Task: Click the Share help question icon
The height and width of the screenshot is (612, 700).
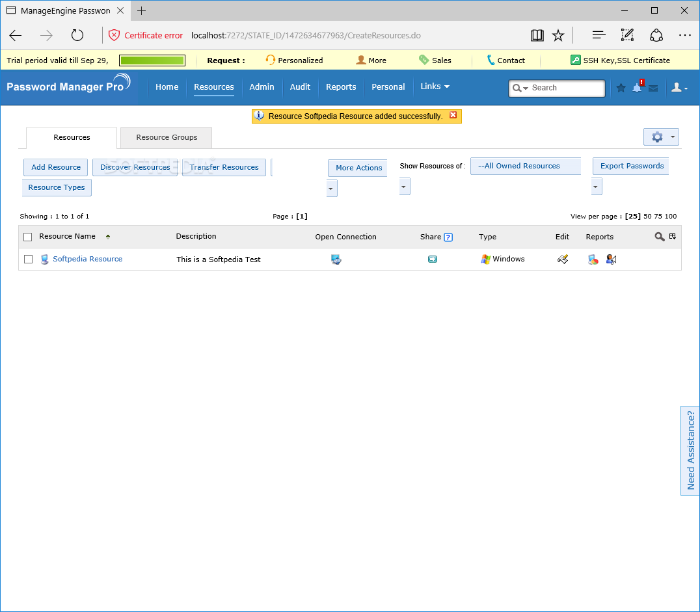Action: pos(448,237)
